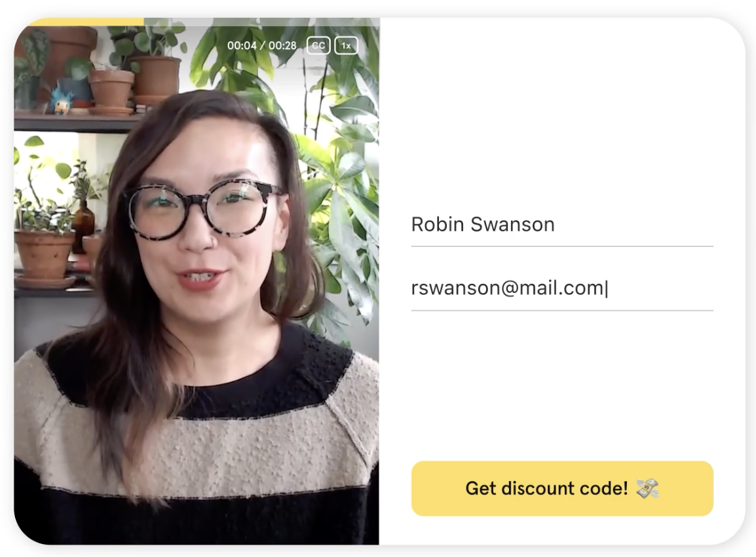756x557 pixels.
Task: Click the underline beneath the name field
Action: pyautogui.click(x=562, y=246)
